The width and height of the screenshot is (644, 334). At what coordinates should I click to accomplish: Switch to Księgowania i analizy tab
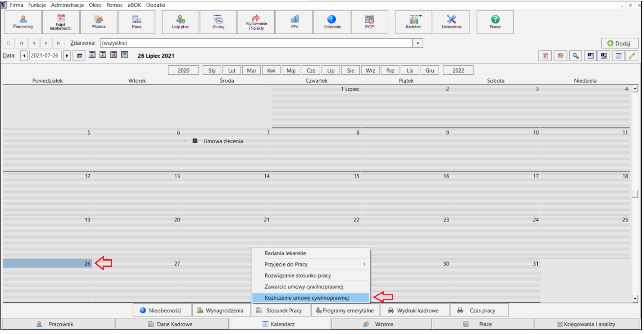586,324
